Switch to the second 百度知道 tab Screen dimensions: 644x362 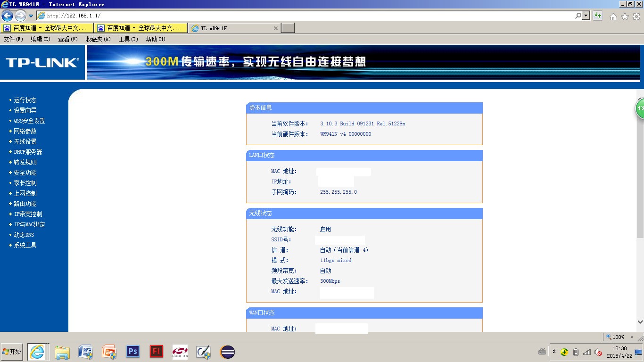[x=140, y=28]
